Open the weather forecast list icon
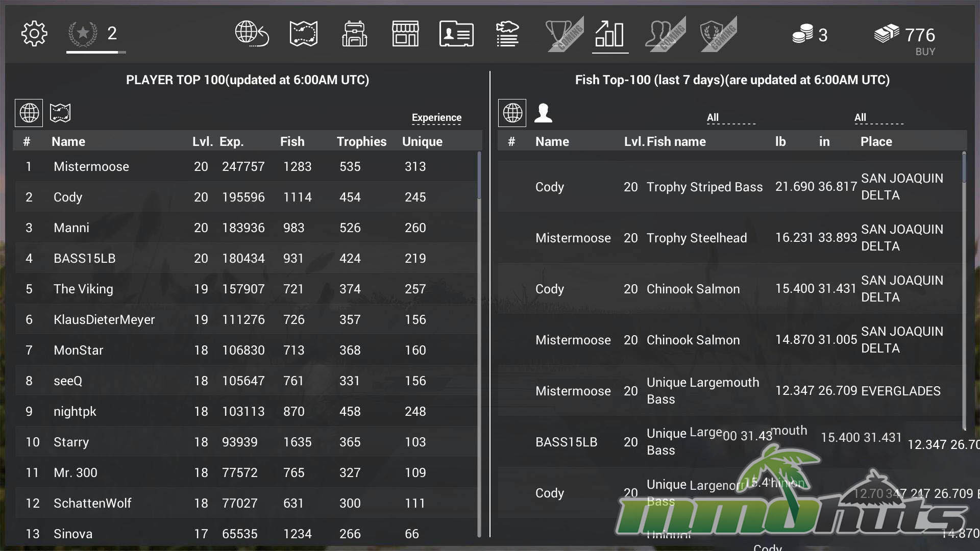Screen dimensions: 980x551 (507, 34)
